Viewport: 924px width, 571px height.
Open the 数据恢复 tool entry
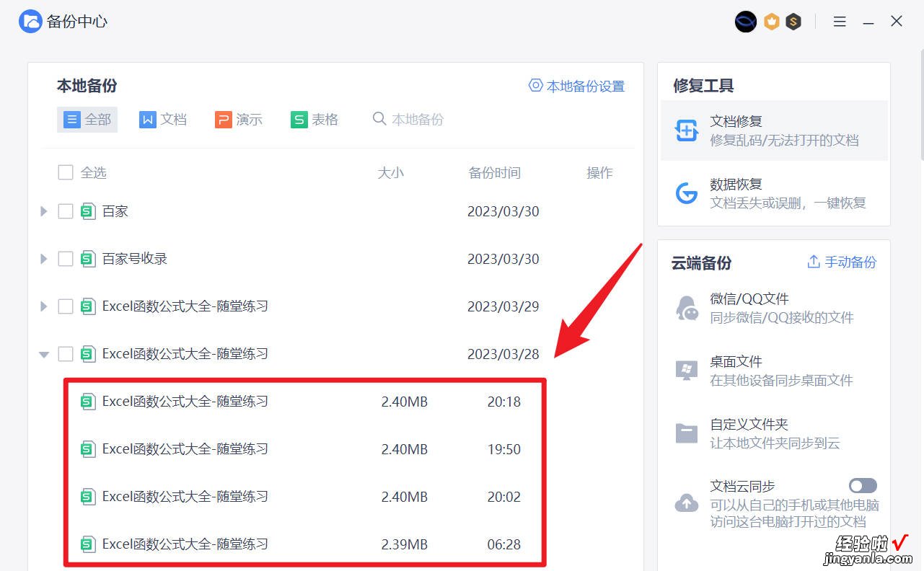(x=774, y=193)
